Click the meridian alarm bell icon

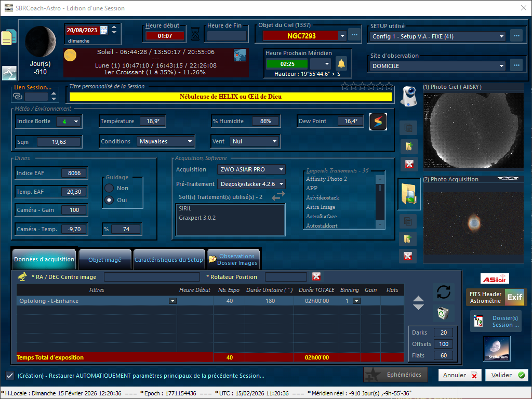coord(341,63)
